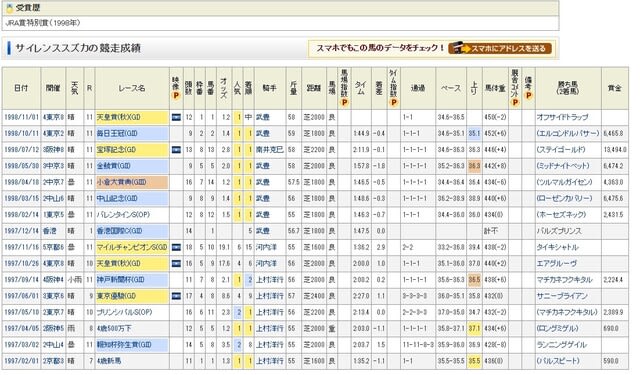The image size is (640, 375).
Task: Click the P icon under 馬場指数 header
Action: (344, 102)
